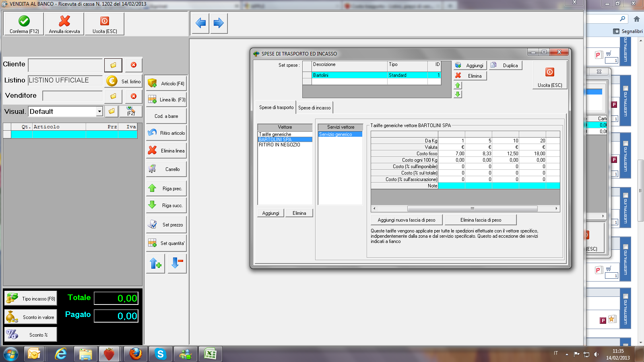Click the Da Kg value 10 cell
Image resolution: width=644 pixels, height=362 pixels.
pyautogui.click(x=506, y=141)
